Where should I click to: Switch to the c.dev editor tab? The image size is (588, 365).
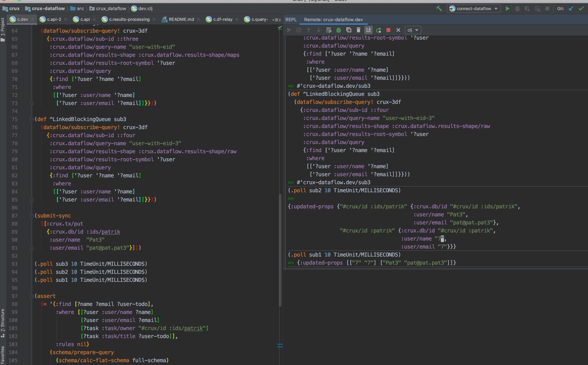tap(23, 19)
